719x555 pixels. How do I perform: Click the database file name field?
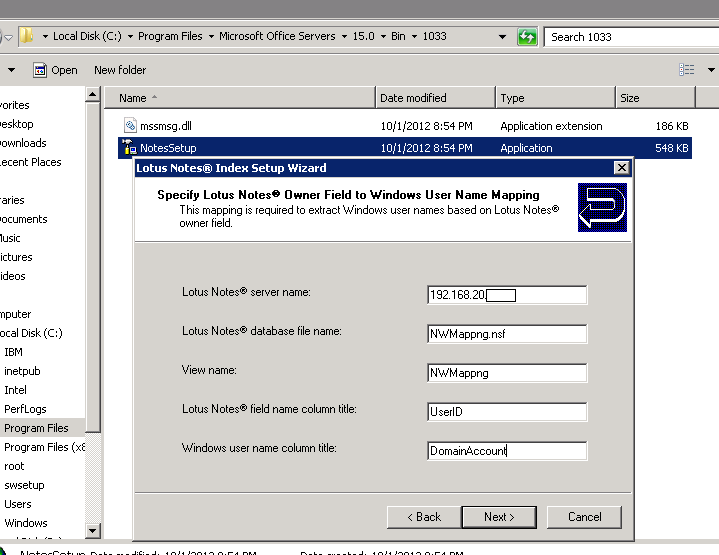coord(507,334)
